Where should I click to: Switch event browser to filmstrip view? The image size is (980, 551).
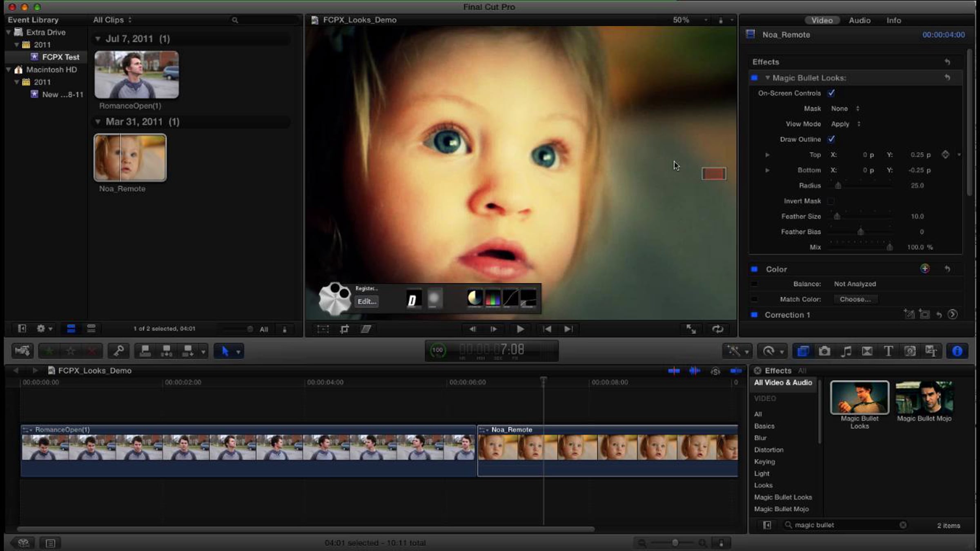click(71, 329)
